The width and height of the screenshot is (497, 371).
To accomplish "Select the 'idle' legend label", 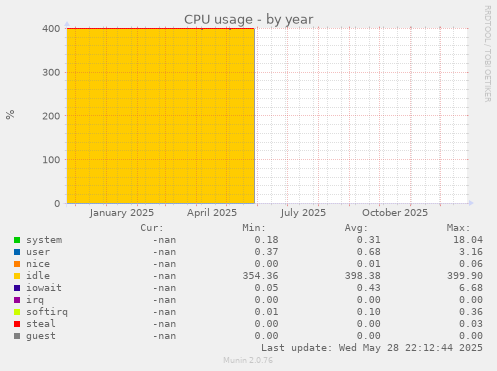I will [38, 276].
